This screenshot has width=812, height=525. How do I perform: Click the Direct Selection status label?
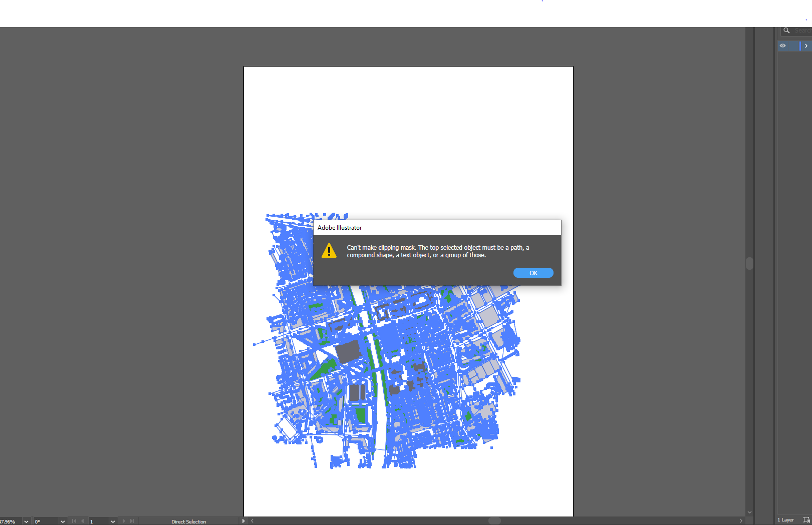188,521
